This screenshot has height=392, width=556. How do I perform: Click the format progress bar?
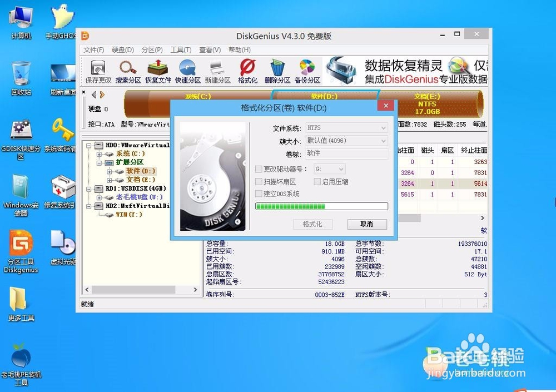321,206
